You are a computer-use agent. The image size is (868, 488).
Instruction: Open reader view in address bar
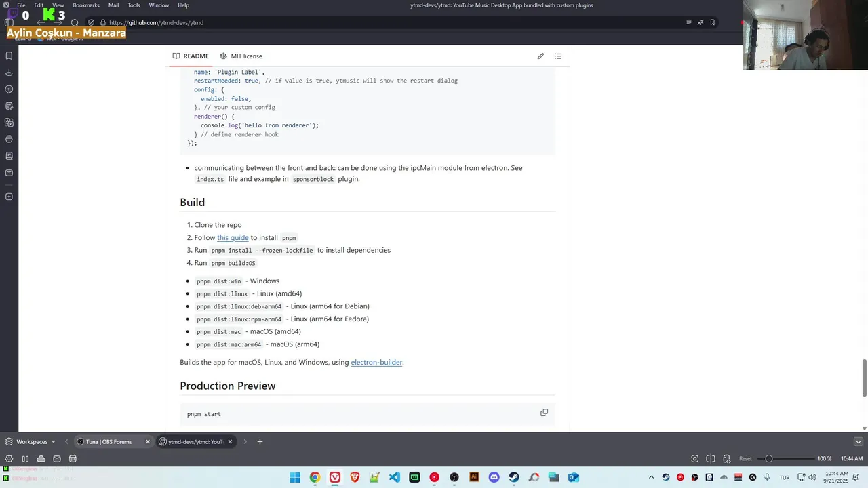(x=689, y=22)
